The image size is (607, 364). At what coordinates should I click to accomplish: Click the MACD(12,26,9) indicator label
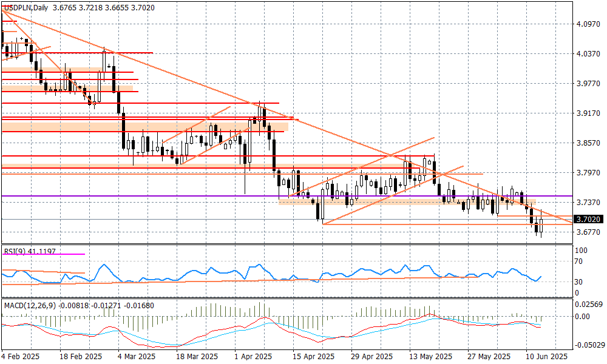point(31,306)
